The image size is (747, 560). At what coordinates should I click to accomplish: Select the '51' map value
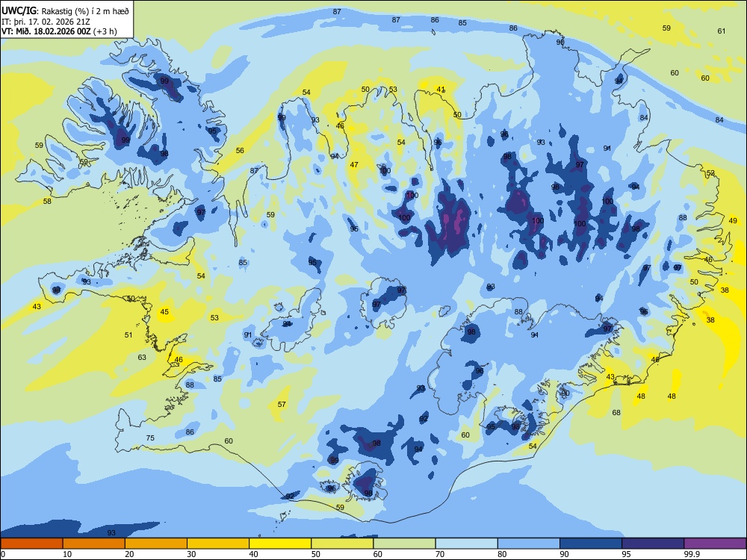pyautogui.click(x=128, y=335)
